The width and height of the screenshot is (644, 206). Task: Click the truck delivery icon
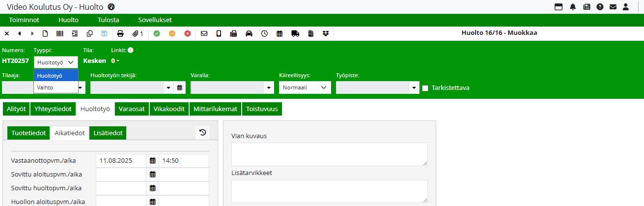click(295, 33)
